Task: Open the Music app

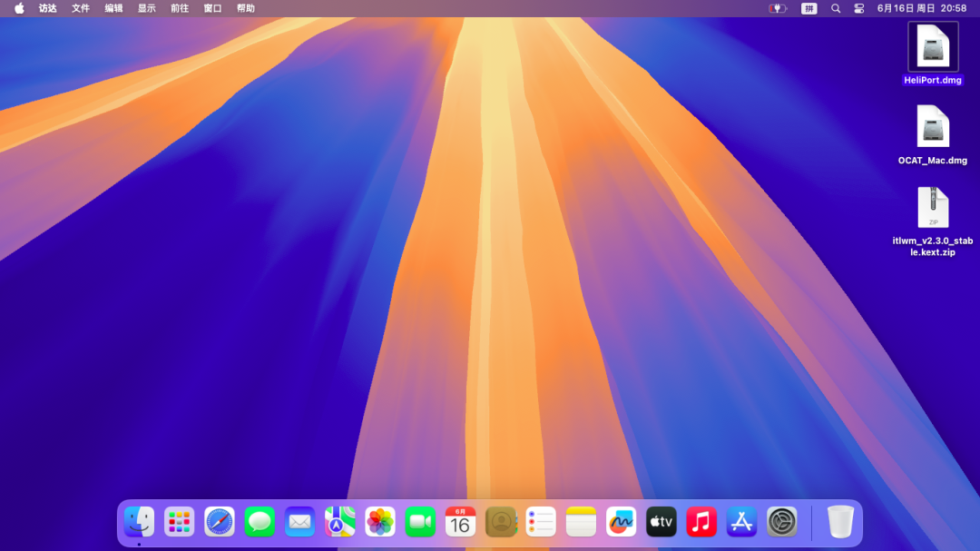Action: tap(701, 522)
